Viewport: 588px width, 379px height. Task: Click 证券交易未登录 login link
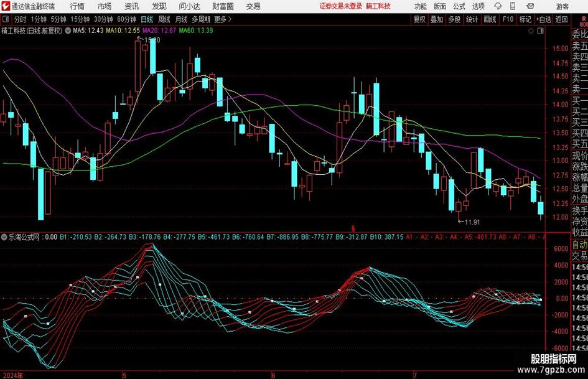click(x=341, y=6)
